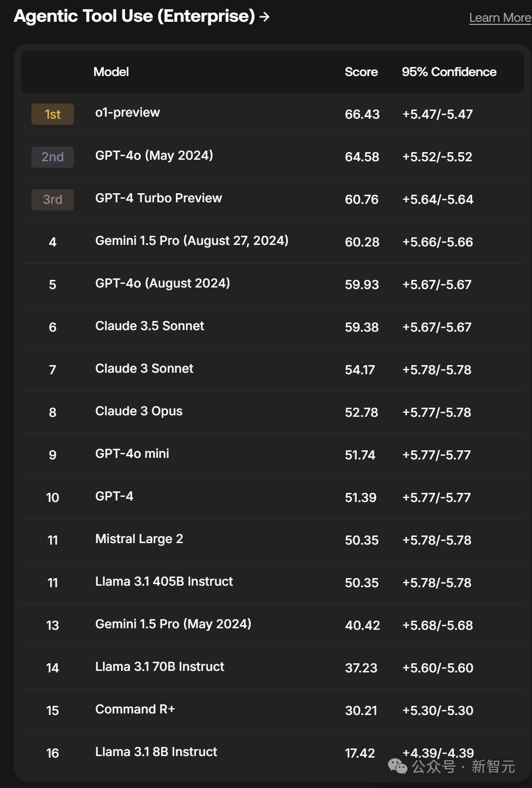Click the 66.43 score value
This screenshot has height=788, width=532.
coord(362,115)
